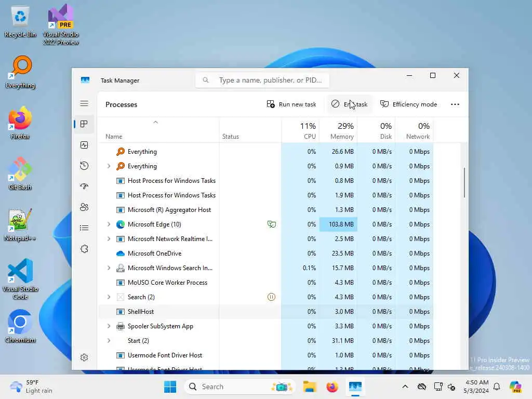532x399 pixels.
Task: Expand Microsoft Windows Search Indexer group
Action: point(109,268)
